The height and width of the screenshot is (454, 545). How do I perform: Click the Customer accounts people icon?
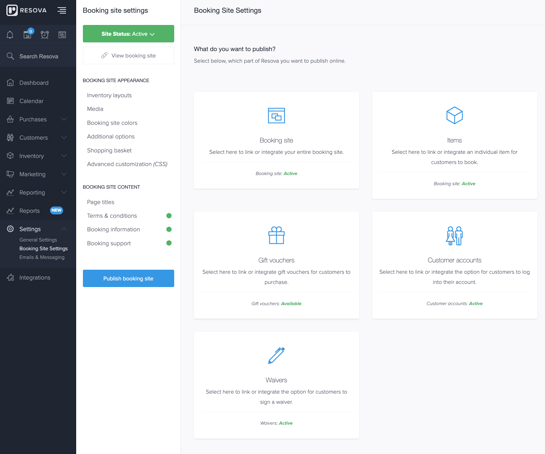point(454,236)
